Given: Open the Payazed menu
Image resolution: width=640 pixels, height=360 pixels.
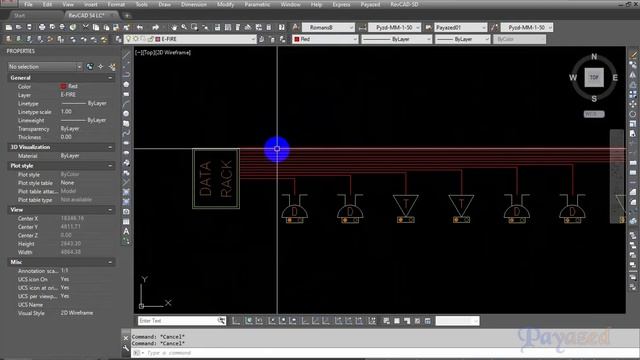Looking at the screenshot, I should [x=370, y=4].
